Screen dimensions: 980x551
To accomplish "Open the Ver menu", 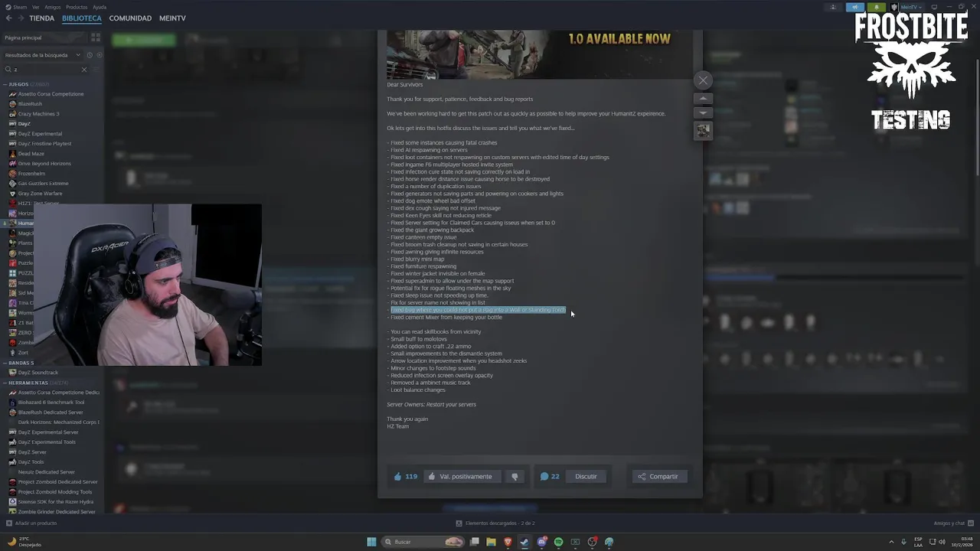I will [x=35, y=7].
